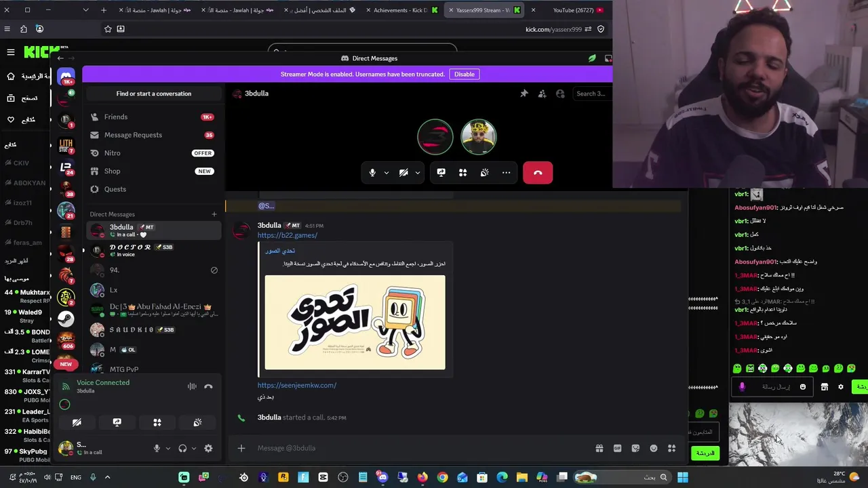Click the red hang up button in call
Viewport: 868px width, 488px height.
(x=538, y=173)
